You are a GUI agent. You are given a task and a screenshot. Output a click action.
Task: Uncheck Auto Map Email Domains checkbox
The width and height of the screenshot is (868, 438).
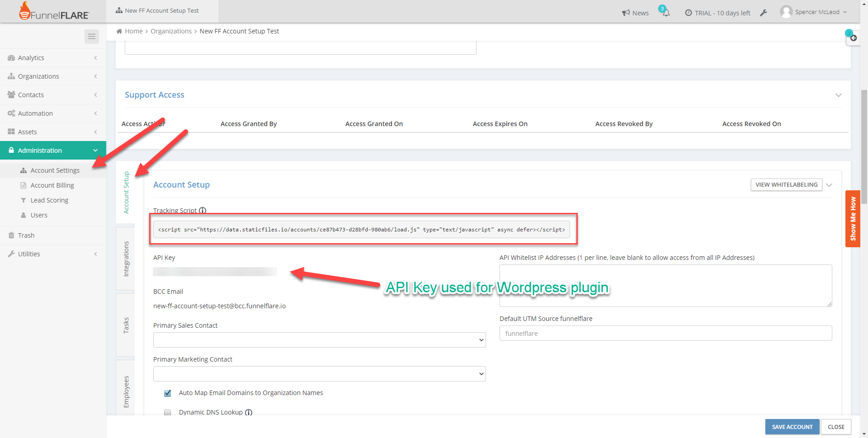(x=168, y=393)
